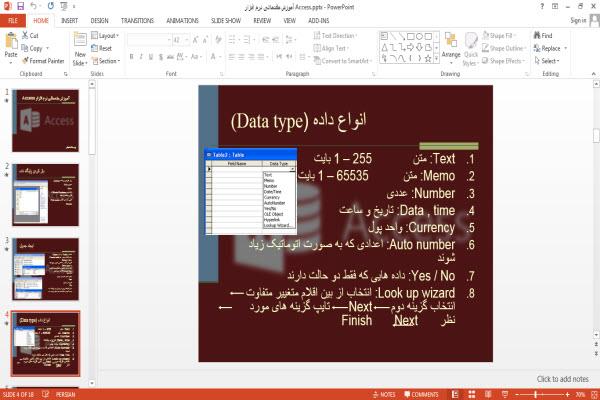Click the Reset slide button
Screen dimensions: 600x400
(102, 48)
